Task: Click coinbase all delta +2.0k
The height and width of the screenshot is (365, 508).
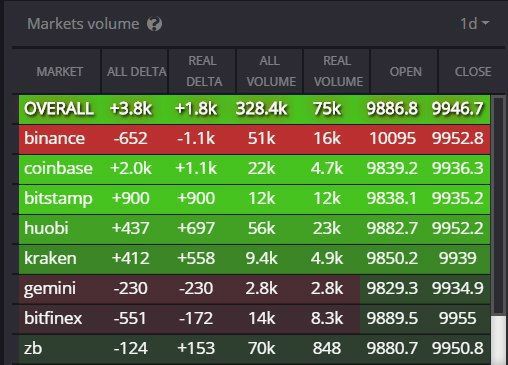Action: (x=131, y=168)
